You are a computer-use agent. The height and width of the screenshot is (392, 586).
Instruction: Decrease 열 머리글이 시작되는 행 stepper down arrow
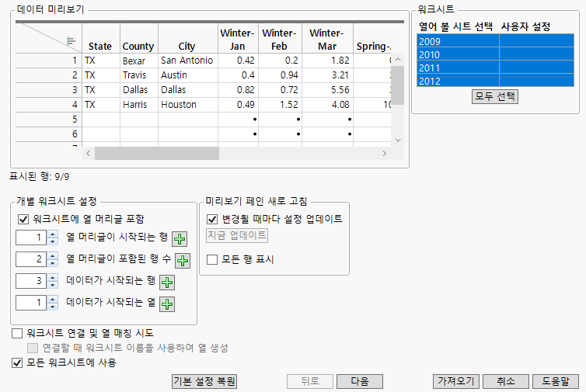point(53,241)
